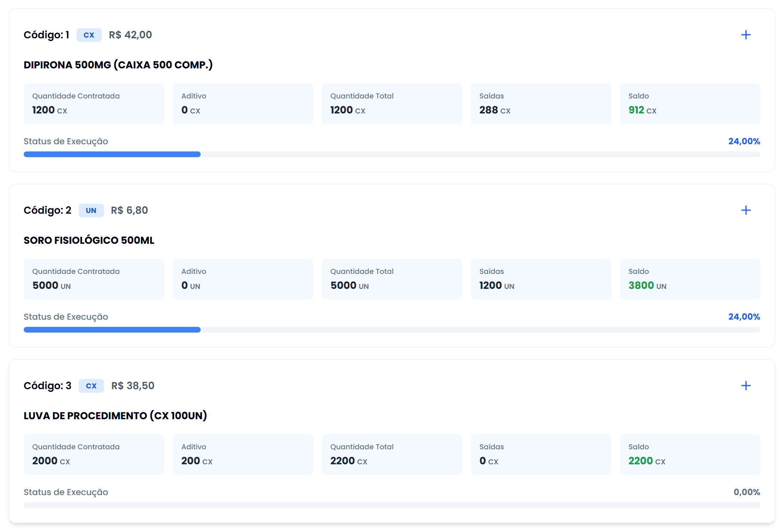
Task: Click Soro Fisiológico's 24,00% execution percentage
Action: (744, 317)
